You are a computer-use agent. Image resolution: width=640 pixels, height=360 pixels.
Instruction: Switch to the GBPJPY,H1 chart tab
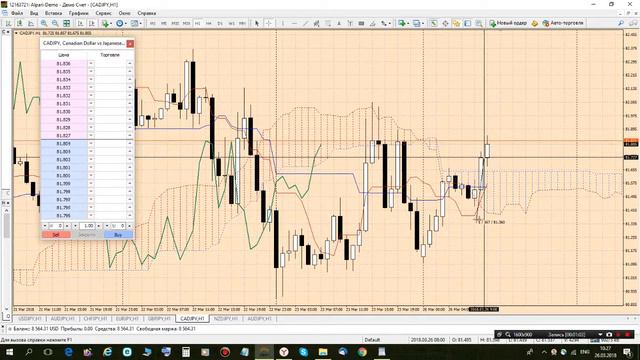(x=159, y=318)
